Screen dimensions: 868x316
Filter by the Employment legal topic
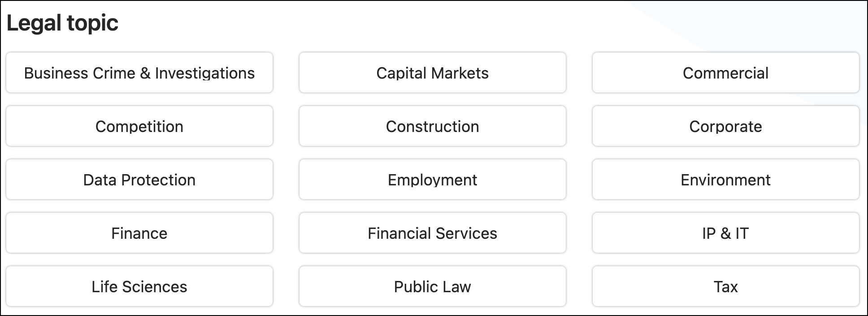[432, 180]
